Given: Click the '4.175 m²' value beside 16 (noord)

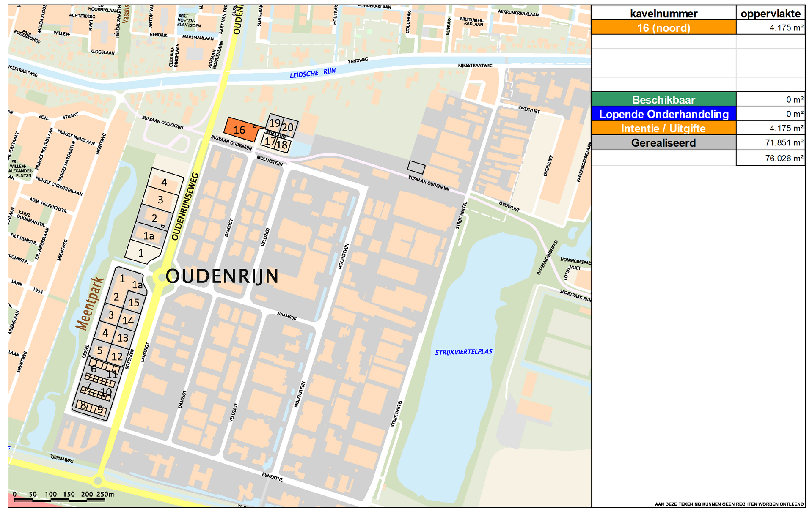Looking at the screenshot, I should [x=786, y=28].
